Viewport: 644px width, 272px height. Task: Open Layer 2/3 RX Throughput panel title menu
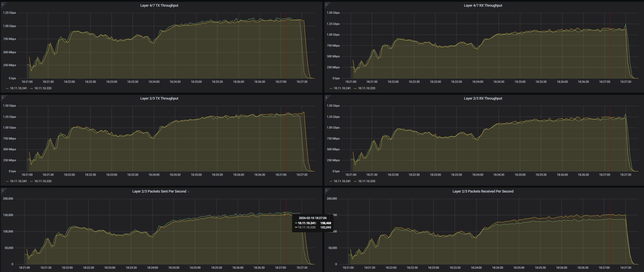483,98
